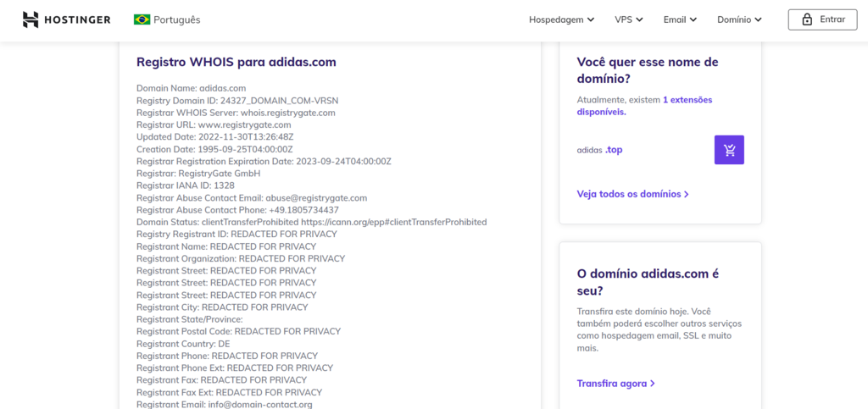Click Transfira agora link
868x409 pixels.
616,383
